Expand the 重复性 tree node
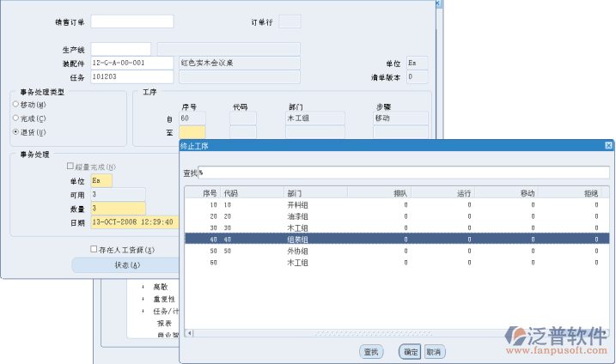The height and width of the screenshot is (364, 616). coord(143,299)
